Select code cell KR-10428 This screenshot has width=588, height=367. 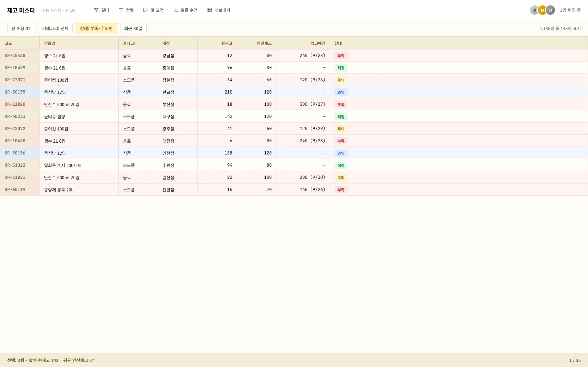click(x=20, y=56)
